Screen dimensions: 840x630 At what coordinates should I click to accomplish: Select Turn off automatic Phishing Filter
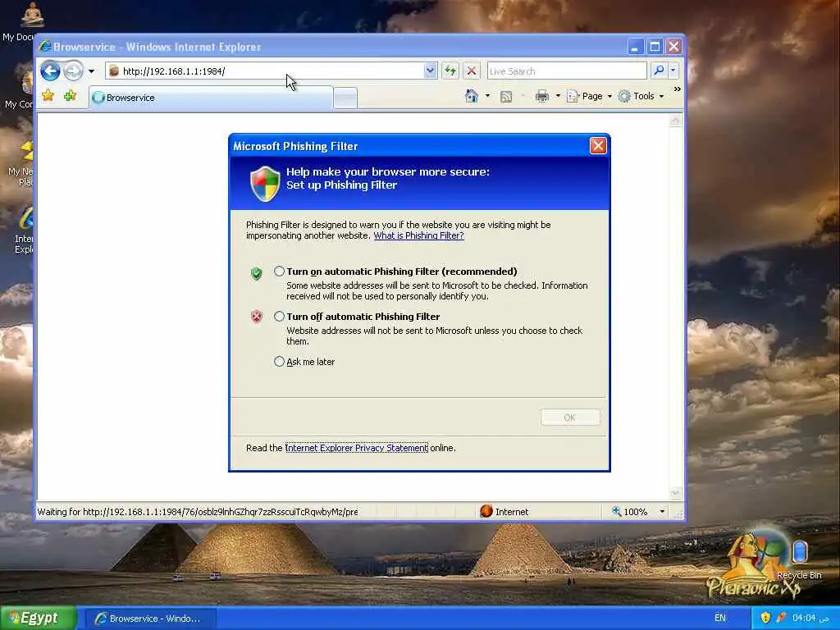[x=279, y=316]
